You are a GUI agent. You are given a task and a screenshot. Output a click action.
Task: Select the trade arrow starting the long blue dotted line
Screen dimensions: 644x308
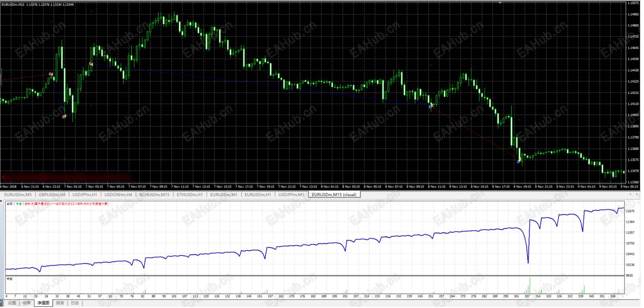point(91,64)
